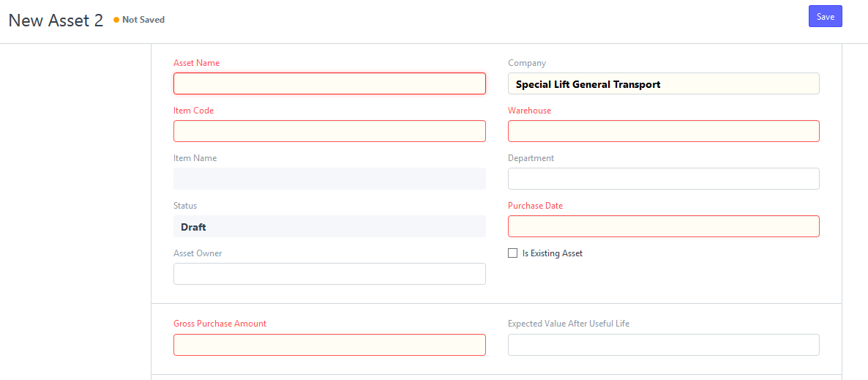This screenshot has height=380, width=868.
Task: Click the Company field showing Special Lift General Transport
Action: [664, 83]
